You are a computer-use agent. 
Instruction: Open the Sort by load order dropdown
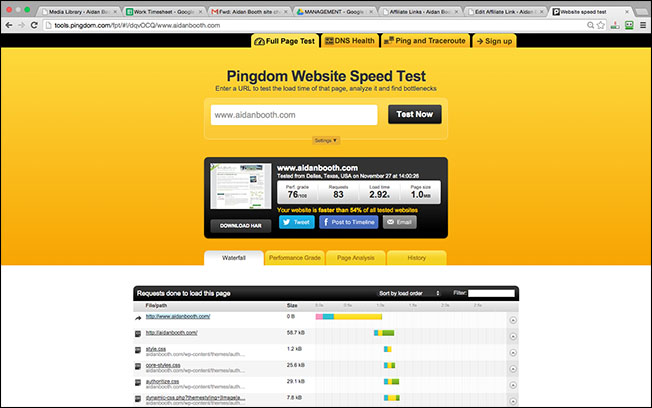click(409, 293)
